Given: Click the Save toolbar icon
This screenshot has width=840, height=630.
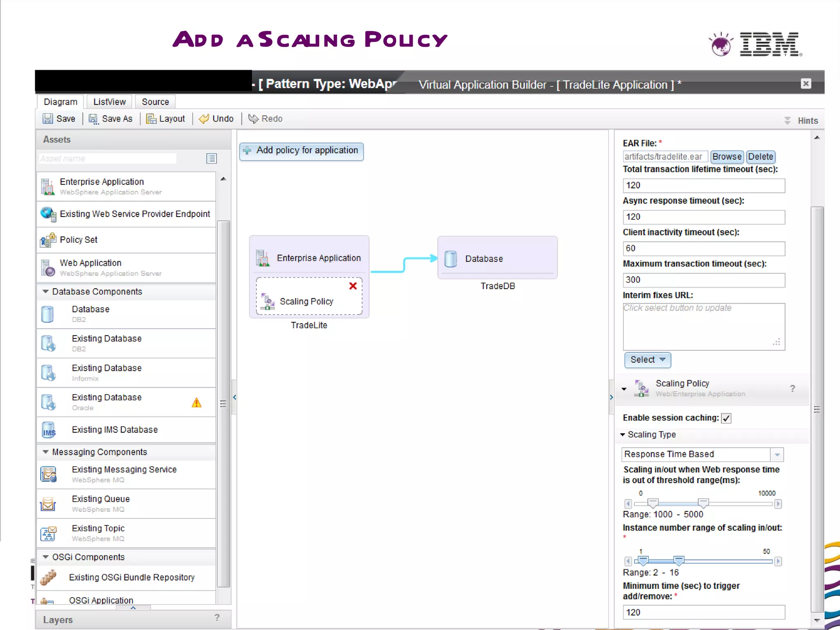Looking at the screenshot, I should 48,119.
